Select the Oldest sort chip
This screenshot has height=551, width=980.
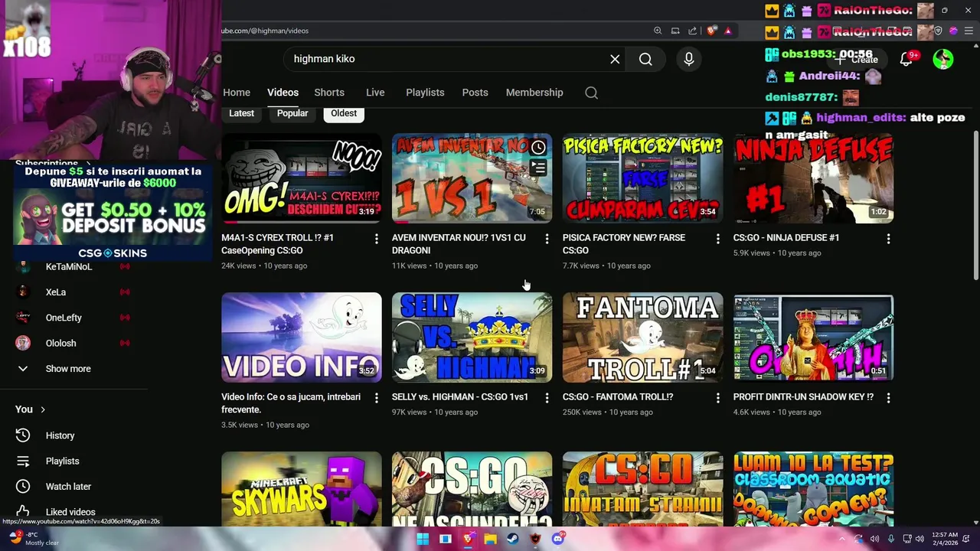(344, 113)
